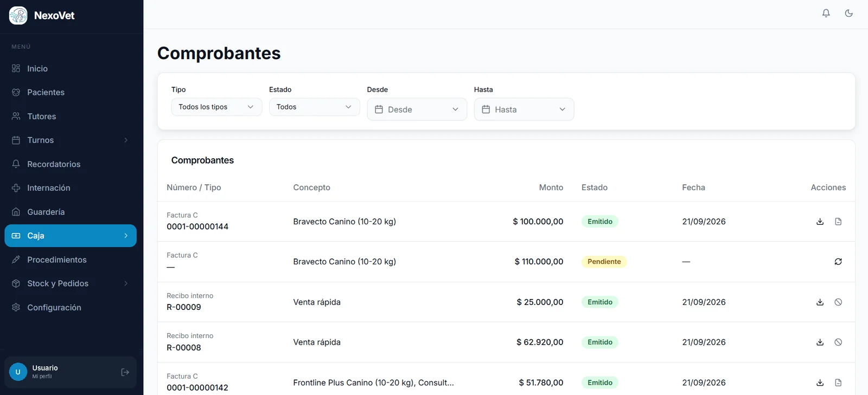Click amount $ 62.920,00
This screenshot has height=395, width=868.
tap(540, 342)
